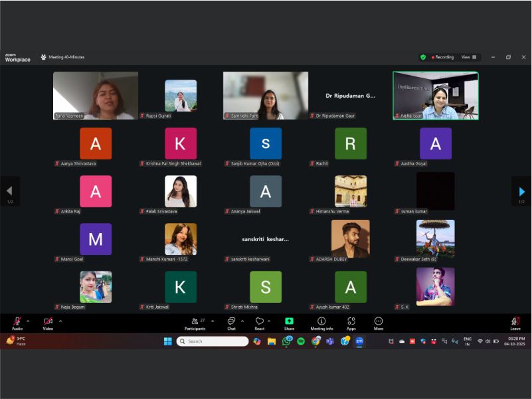Click the Windows taskbar Search box
This screenshot has width=532, height=399.
211,341
